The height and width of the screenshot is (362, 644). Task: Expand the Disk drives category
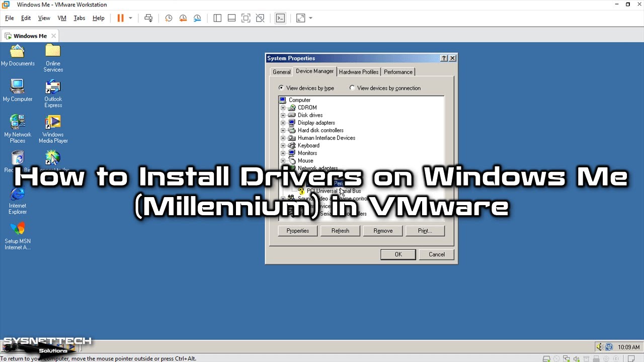coord(283,115)
